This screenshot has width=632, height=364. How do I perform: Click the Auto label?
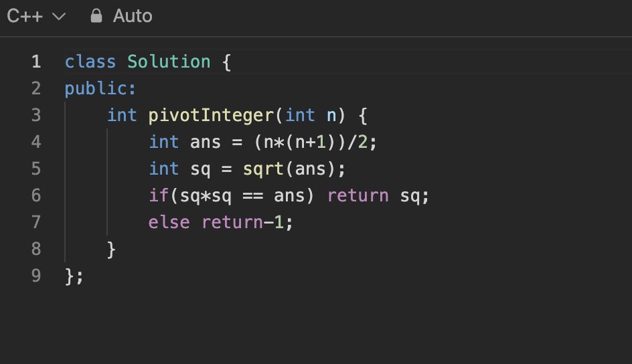(x=133, y=16)
